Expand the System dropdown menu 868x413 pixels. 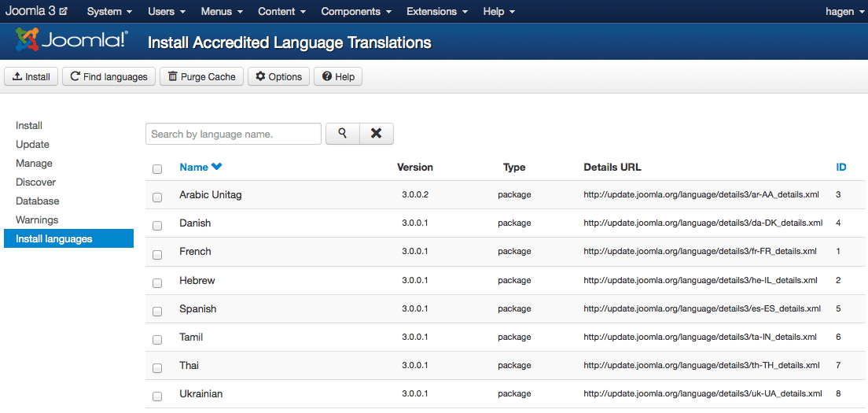[x=109, y=12]
